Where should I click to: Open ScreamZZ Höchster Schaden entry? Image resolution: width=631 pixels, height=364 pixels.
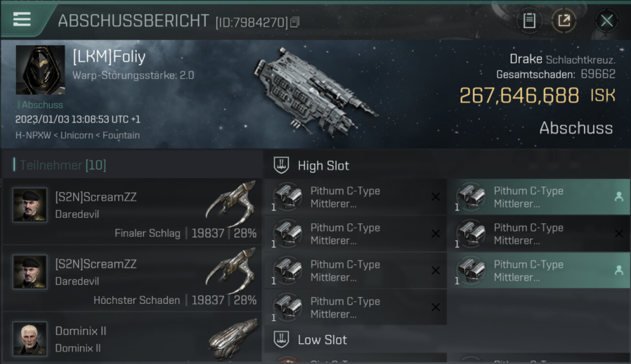132,278
